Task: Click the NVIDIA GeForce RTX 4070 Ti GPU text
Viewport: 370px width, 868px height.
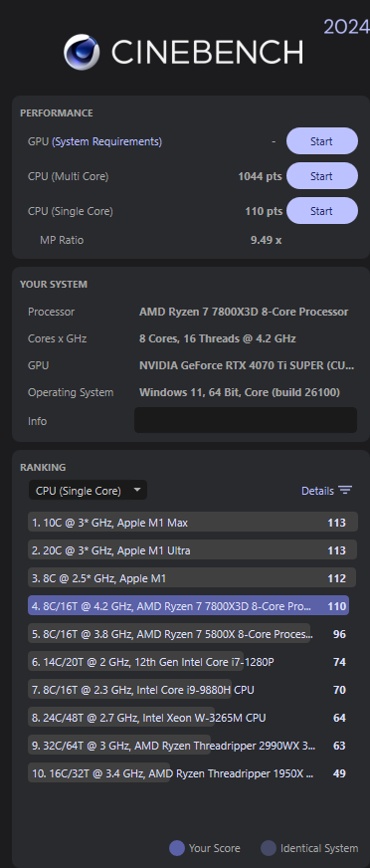Action: click(246, 365)
